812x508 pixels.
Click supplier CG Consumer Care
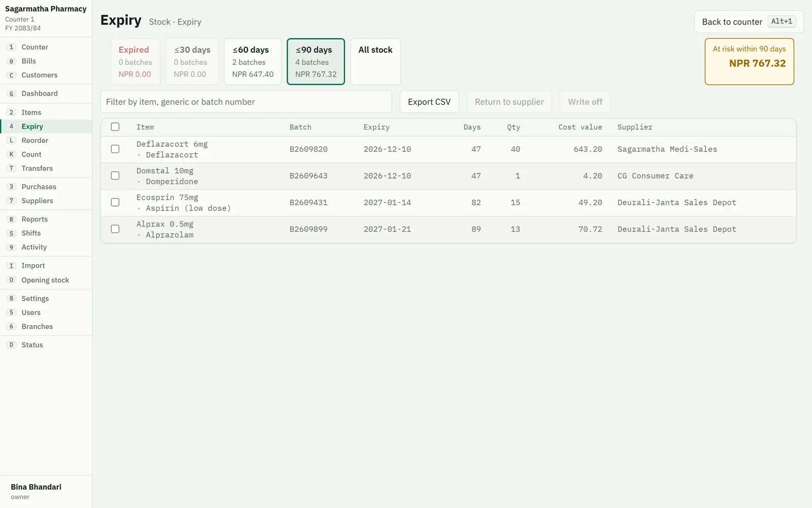pyautogui.click(x=655, y=176)
